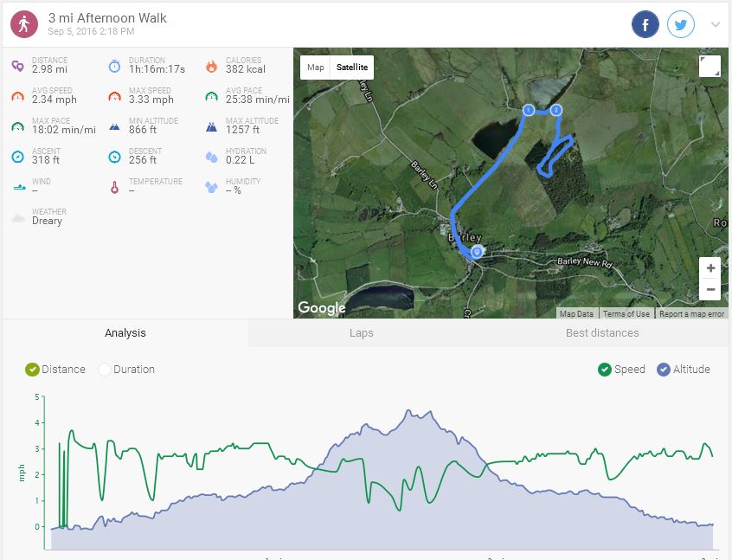Expand the map to fullscreen
Screen dimensions: 732x560
710,67
